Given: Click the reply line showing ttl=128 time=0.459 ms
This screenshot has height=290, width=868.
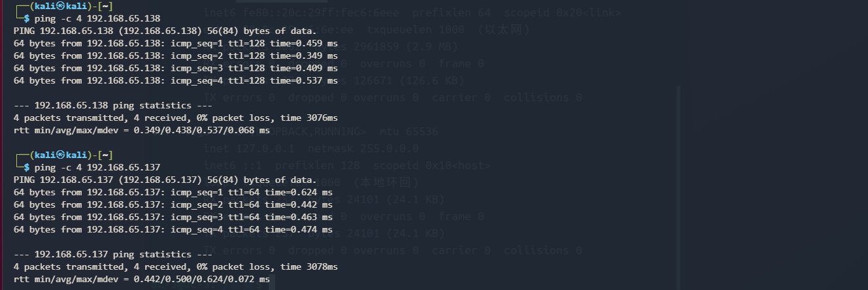Looking at the screenshot, I should pyautogui.click(x=175, y=43).
